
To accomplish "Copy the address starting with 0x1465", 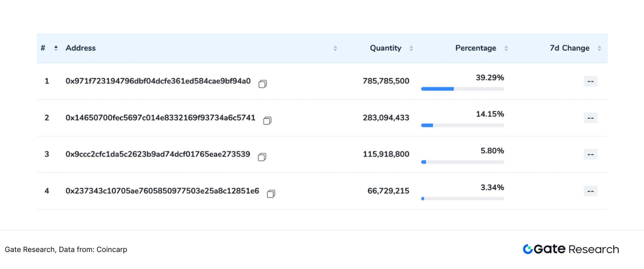I will pos(267,120).
